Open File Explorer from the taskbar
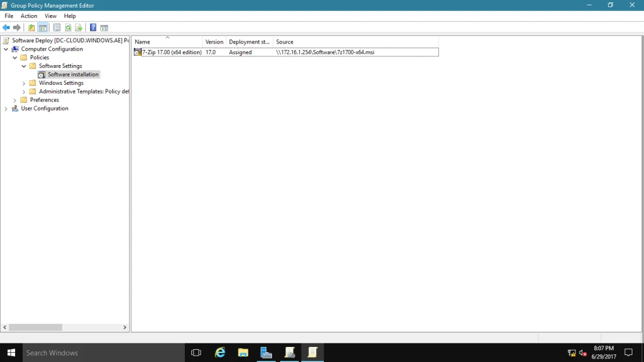The width and height of the screenshot is (644, 362). click(243, 353)
